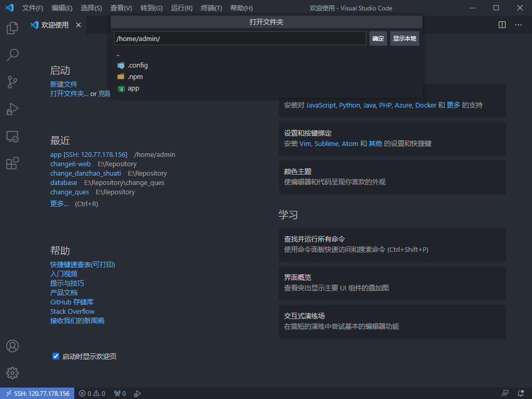The width and height of the screenshot is (532, 399).
Task: Select the .npm folder icon
Action: coord(121,77)
